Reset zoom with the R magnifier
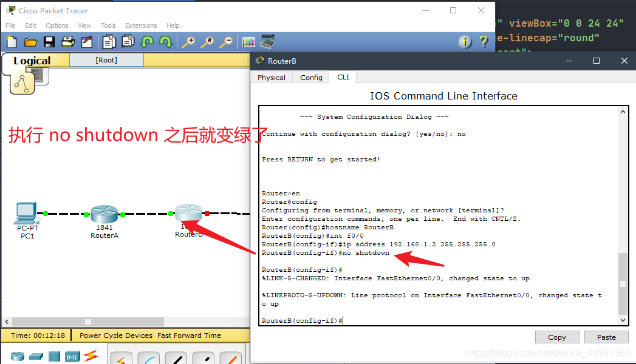The image size is (636, 364). (x=207, y=42)
